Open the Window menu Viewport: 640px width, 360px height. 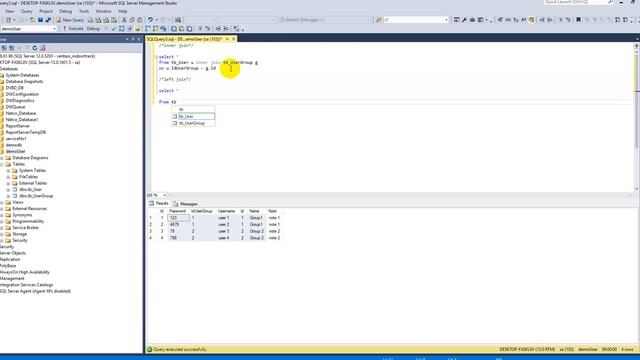point(103,11)
